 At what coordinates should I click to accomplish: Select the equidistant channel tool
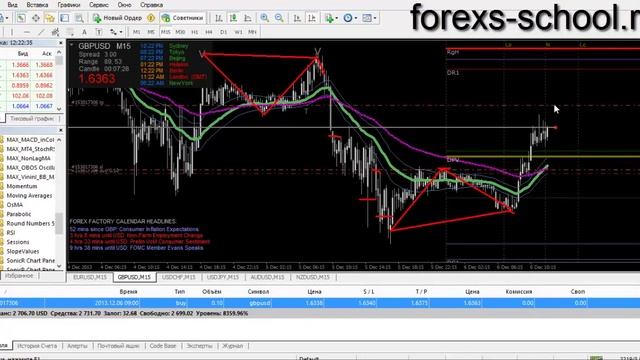[x=55, y=32]
